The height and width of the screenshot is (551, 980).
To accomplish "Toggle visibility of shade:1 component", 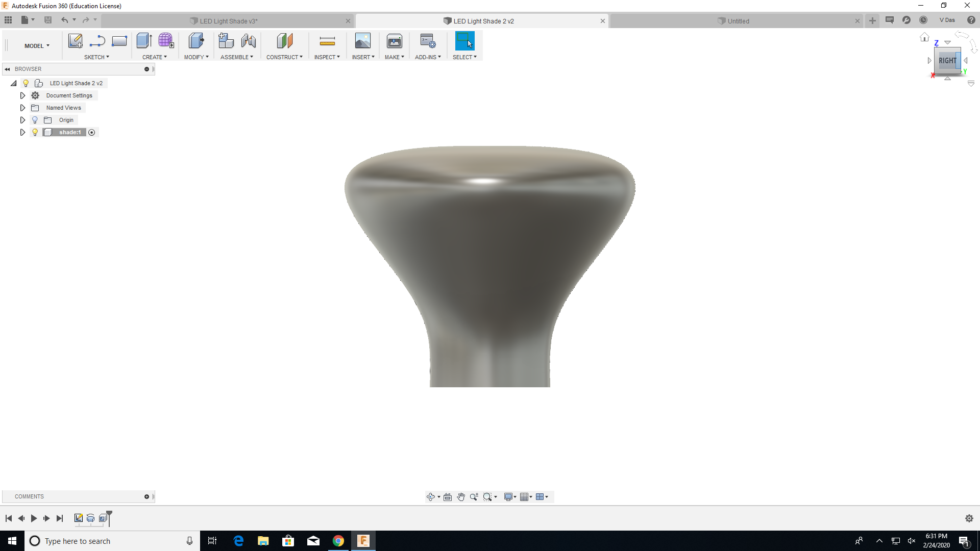I will (x=35, y=132).
